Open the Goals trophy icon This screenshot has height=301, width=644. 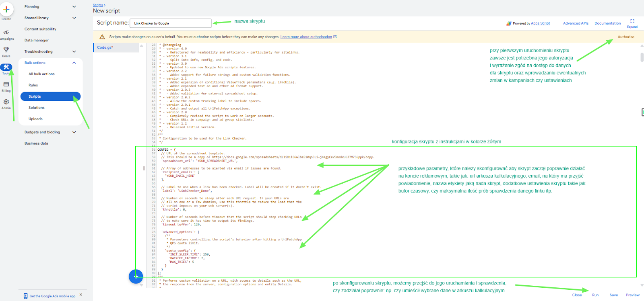tap(6, 50)
